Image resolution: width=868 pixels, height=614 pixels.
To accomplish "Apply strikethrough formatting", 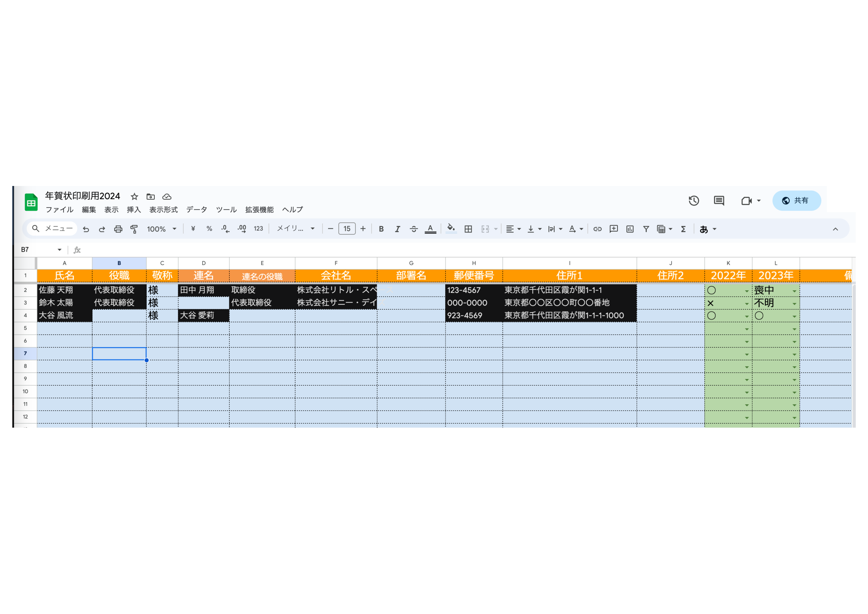I will tap(413, 229).
